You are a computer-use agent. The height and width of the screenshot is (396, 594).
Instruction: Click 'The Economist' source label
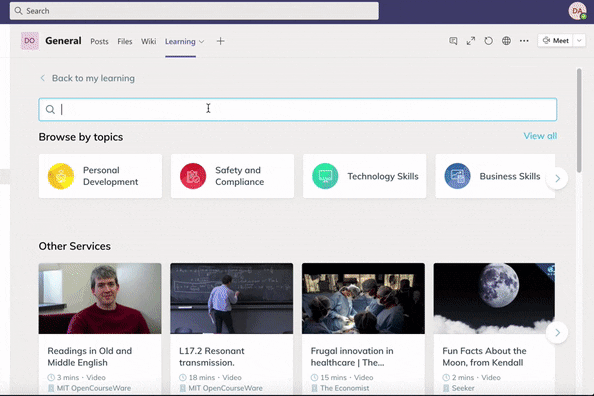click(344, 388)
